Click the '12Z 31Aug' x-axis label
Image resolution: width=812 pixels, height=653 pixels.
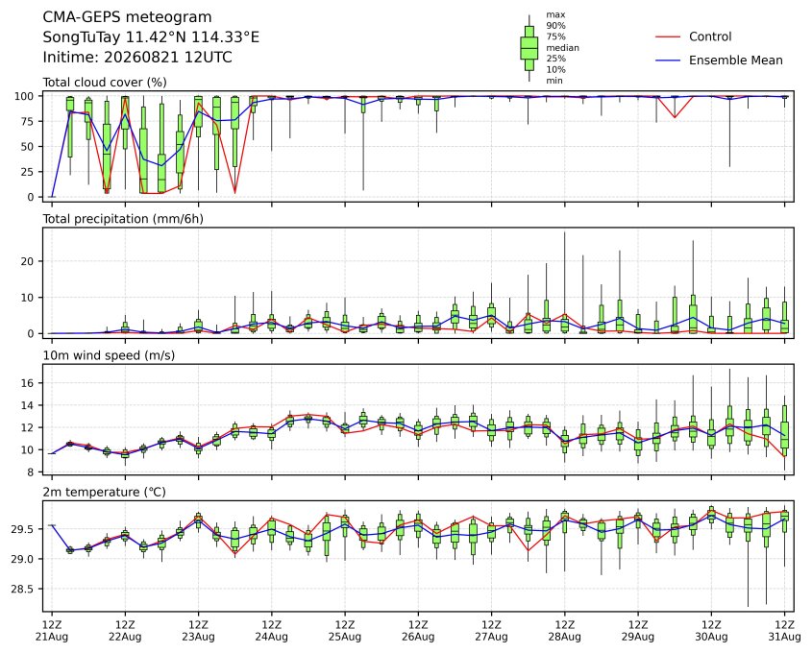pos(784,631)
